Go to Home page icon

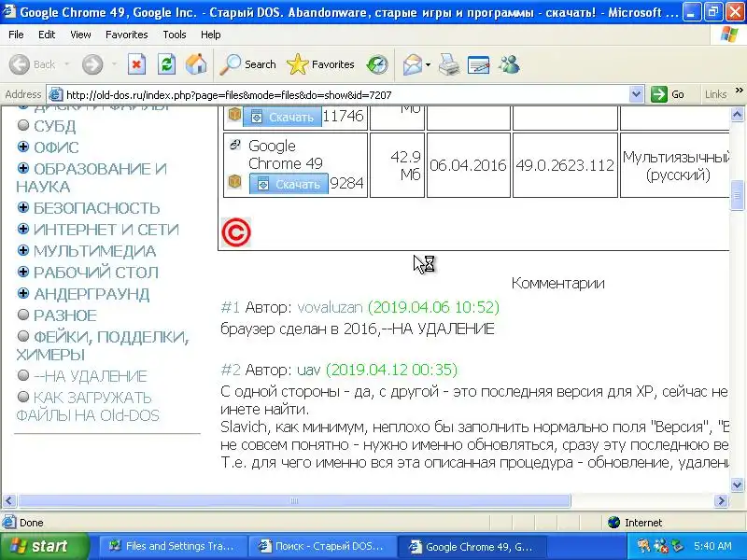pyautogui.click(x=196, y=64)
